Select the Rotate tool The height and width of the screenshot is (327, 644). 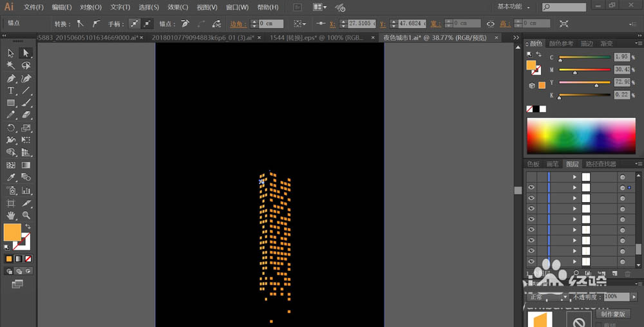point(11,127)
